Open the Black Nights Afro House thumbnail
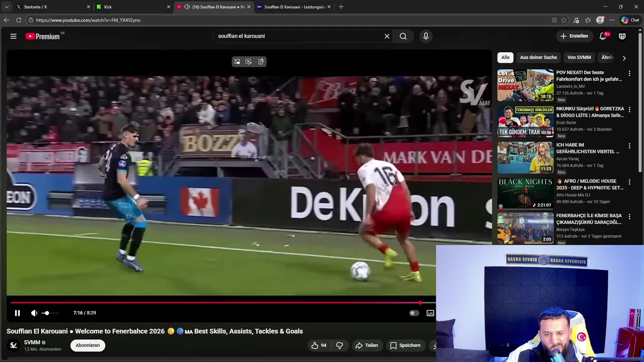 525,194
